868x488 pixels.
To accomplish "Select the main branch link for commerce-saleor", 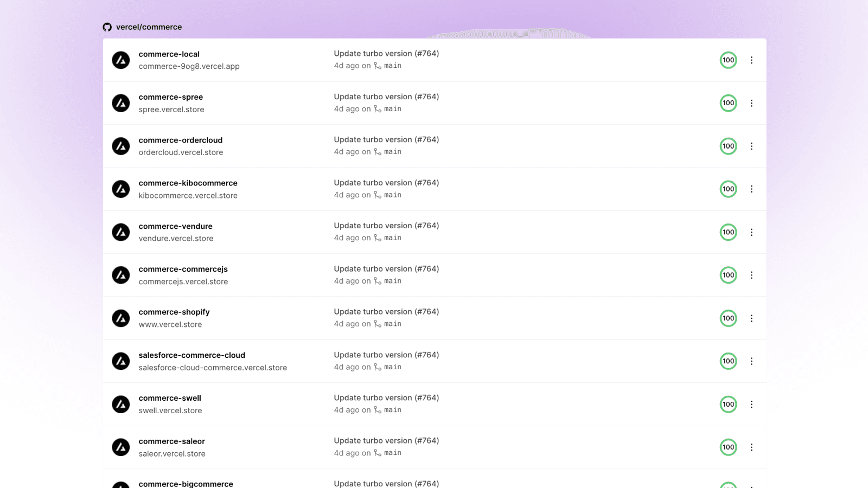I will [392, 452].
